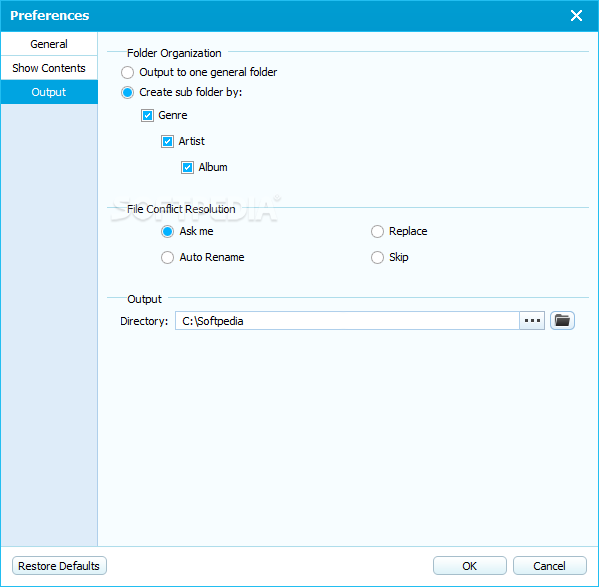
Task: Confirm with the OK button
Action: coord(469,566)
